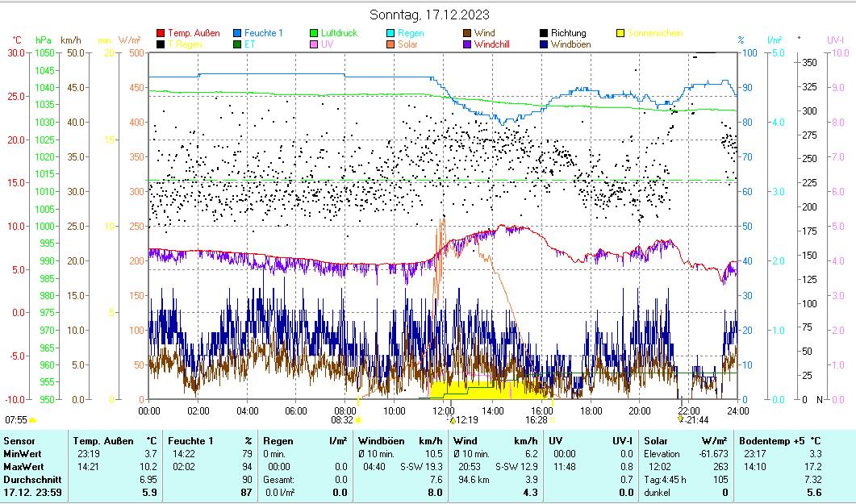Viewport: 856px width, 504px height.
Task: Click the ground temperature maximum 17.2
Action: (x=813, y=467)
